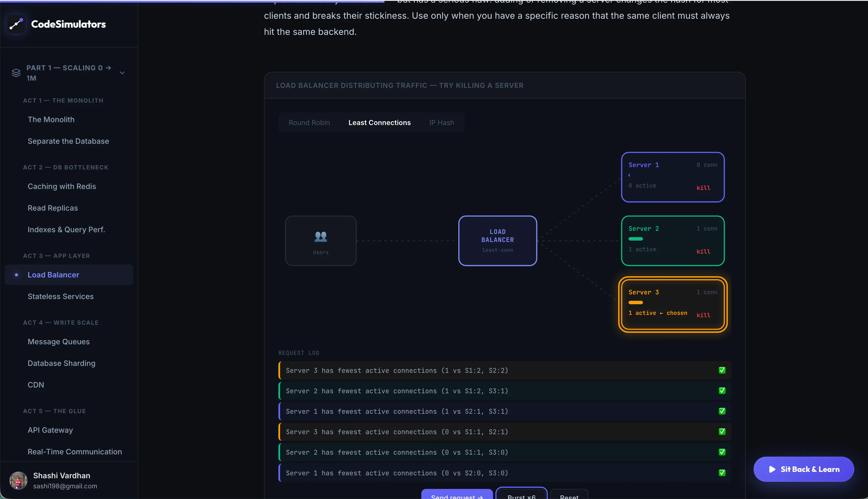Click Shashi Vardhan profile avatar
The width and height of the screenshot is (868, 499).
(18, 481)
